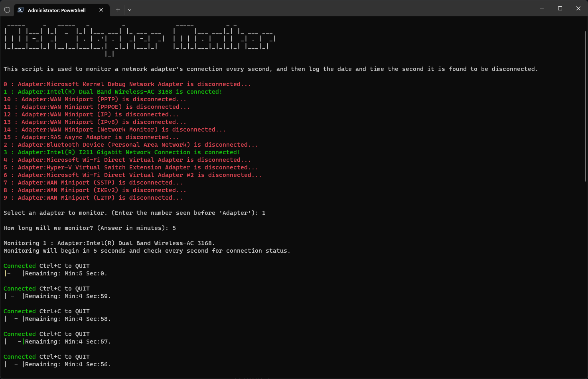588x379 pixels.
Task: Close the Administrator: PowerShell tab
Action: pyautogui.click(x=101, y=10)
